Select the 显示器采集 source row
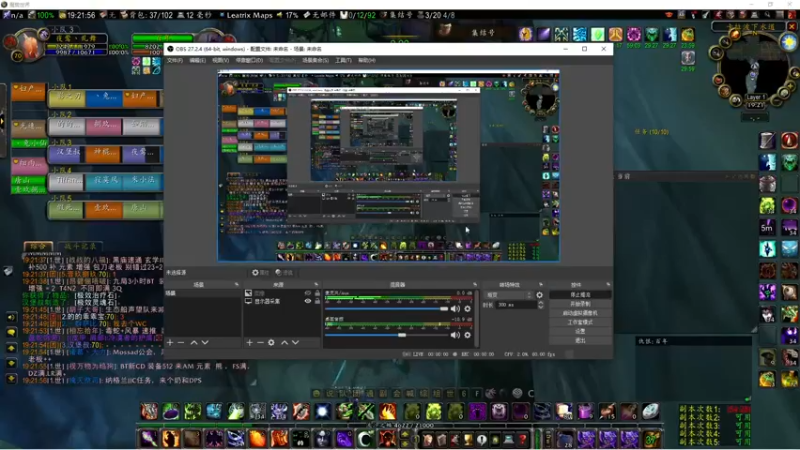This screenshot has width=800, height=450. (x=282, y=301)
